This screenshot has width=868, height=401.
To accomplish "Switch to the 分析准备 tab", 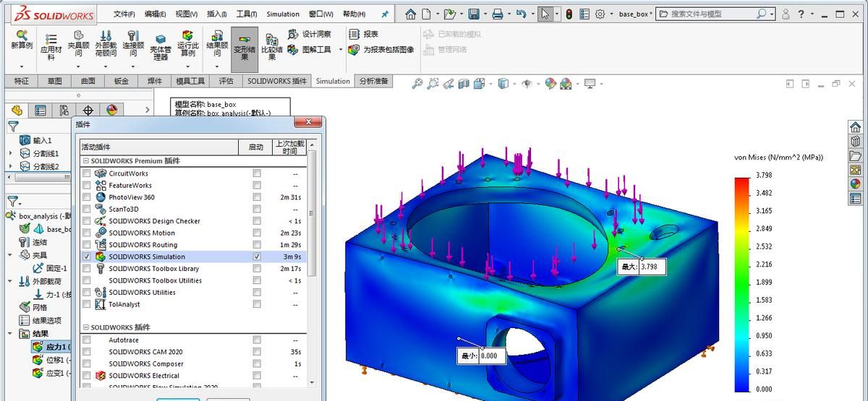I will (374, 81).
